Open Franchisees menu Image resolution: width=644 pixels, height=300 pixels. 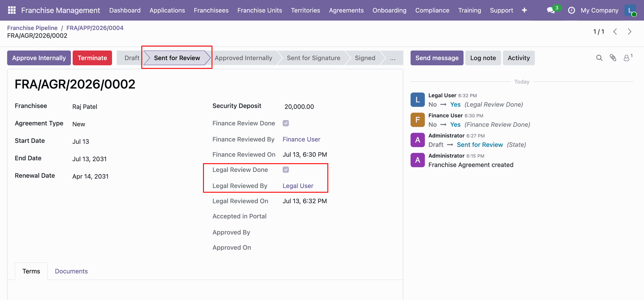tap(211, 10)
